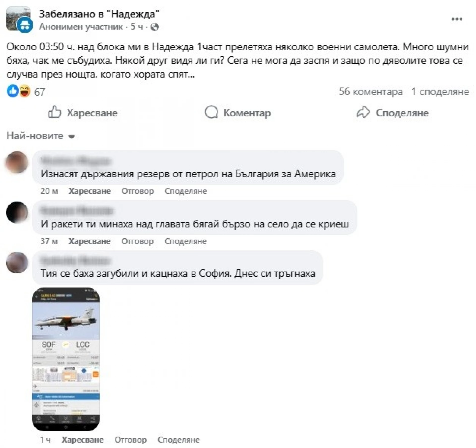Screen dimensions: 476x448
Task: Show the 67 reactions count details
Action: tap(39, 92)
